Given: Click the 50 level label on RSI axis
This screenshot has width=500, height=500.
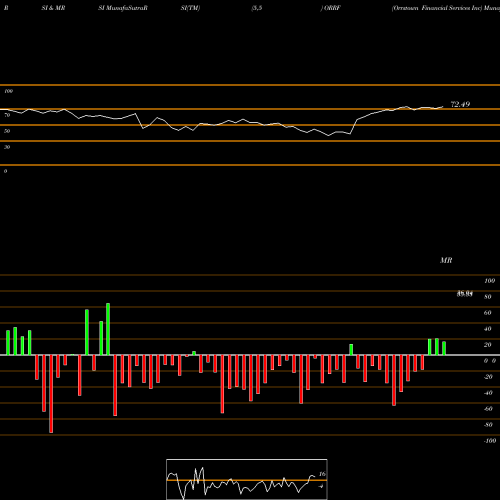Looking at the screenshot, I should pos(7,131).
